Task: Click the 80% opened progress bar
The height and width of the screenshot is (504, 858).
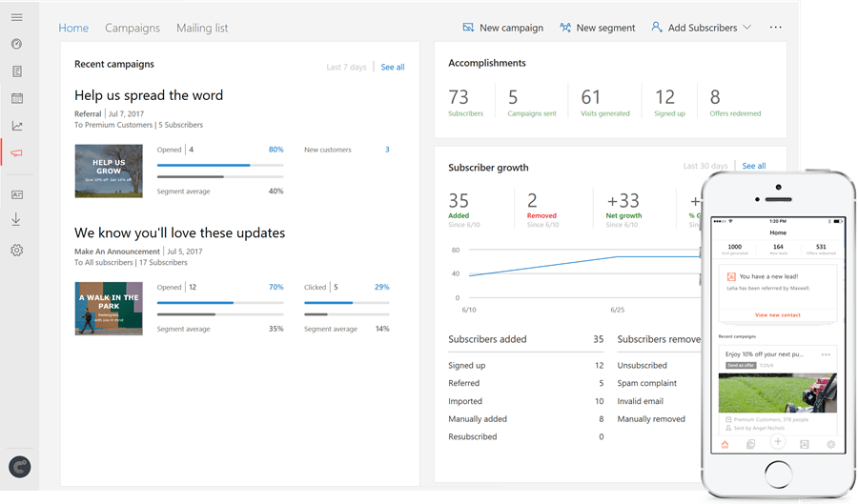Action: tap(220, 165)
